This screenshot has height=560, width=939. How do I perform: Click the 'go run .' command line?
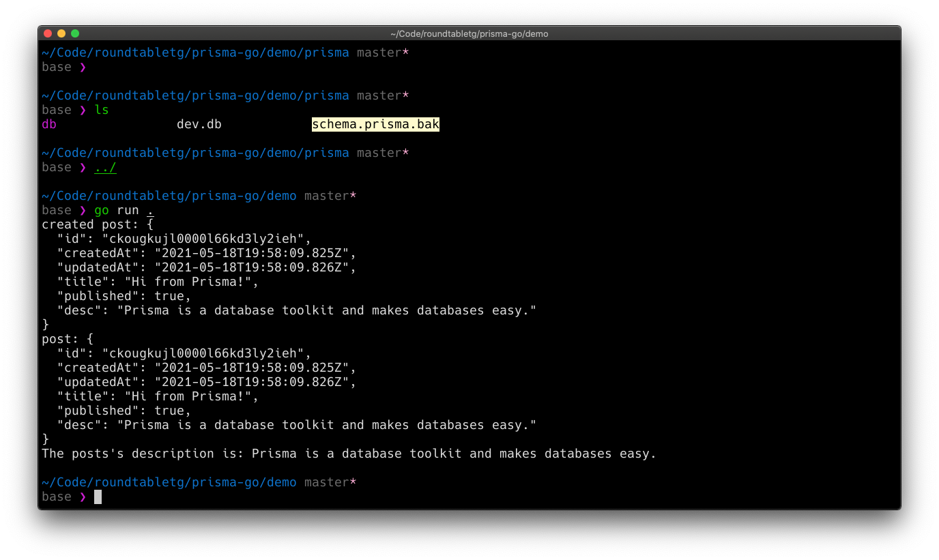[124, 210]
